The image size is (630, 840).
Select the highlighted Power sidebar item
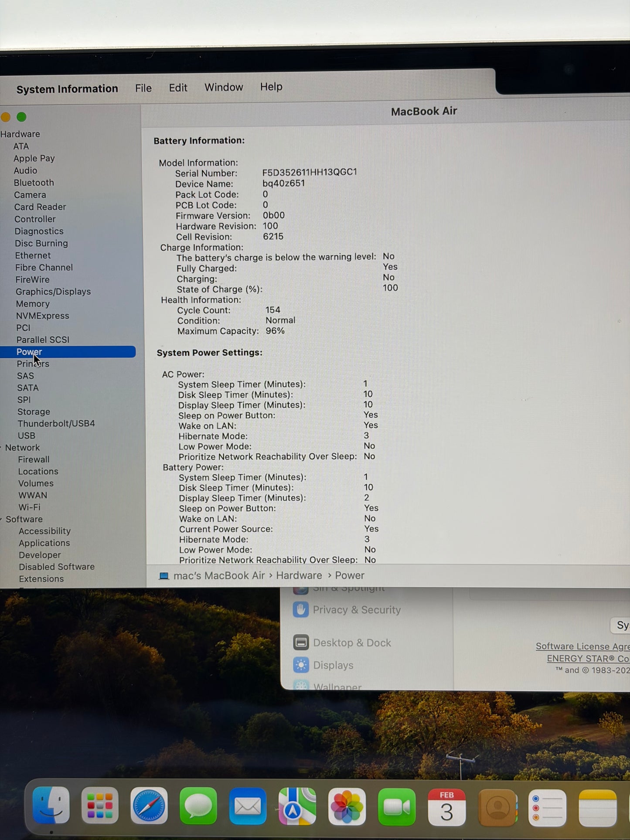click(x=68, y=352)
